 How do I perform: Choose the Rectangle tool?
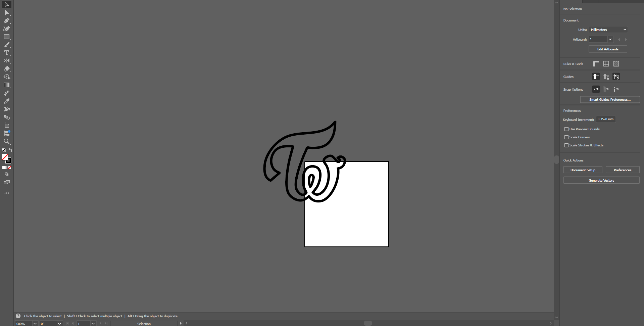pyautogui.click(x=6, y=37)
